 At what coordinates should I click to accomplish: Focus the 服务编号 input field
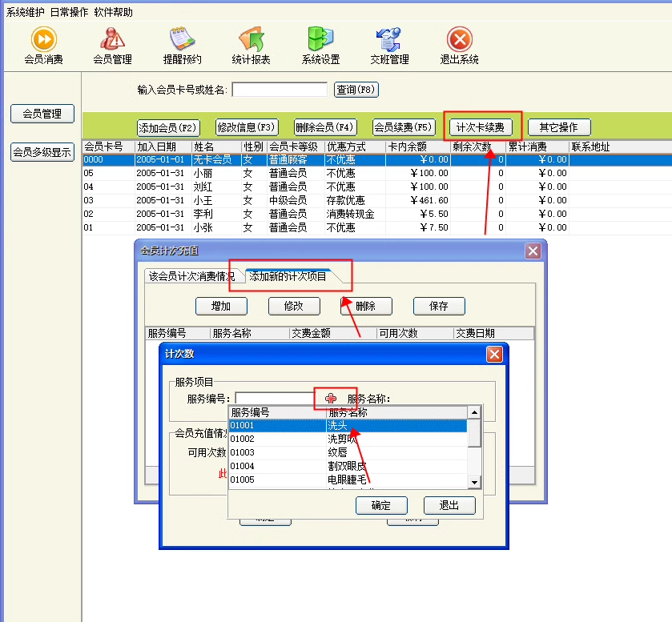pyautogui.click(x=276, y=399)
